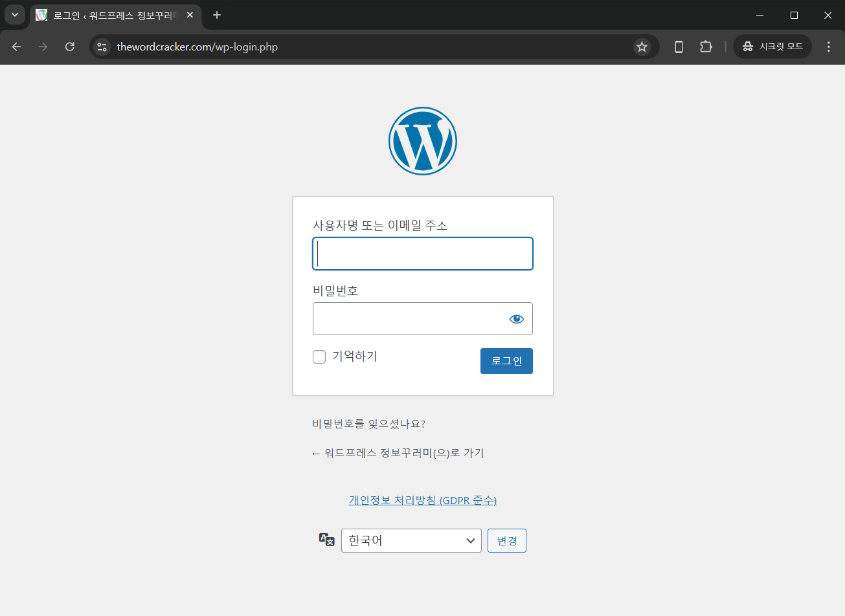This screenshot has height=616, width=845.
Task: Open the tab search dropdown arrow
Action: tap(14, 15)
